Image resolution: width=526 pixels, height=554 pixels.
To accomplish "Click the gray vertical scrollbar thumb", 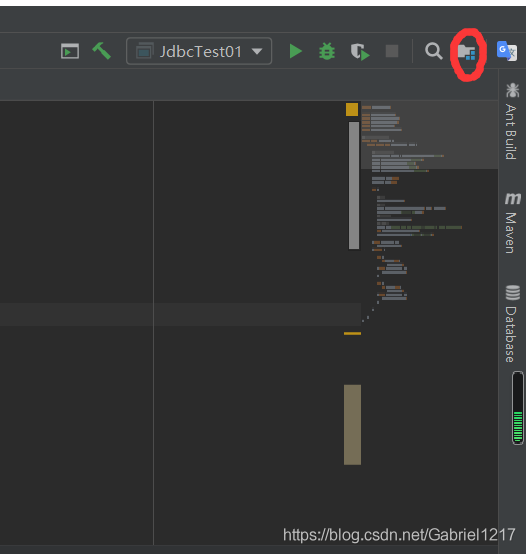I will 354,185.
